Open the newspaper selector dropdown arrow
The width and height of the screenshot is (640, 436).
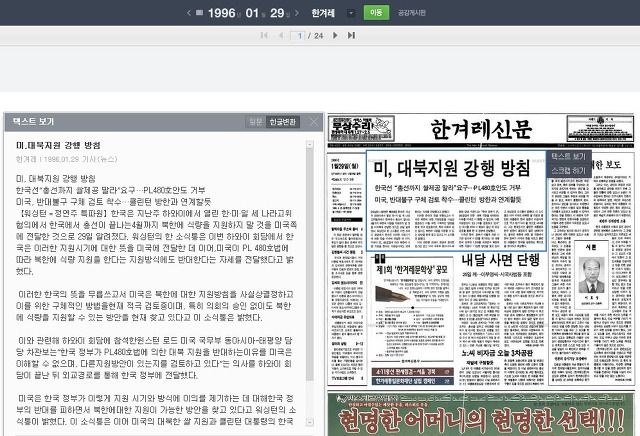351,13
